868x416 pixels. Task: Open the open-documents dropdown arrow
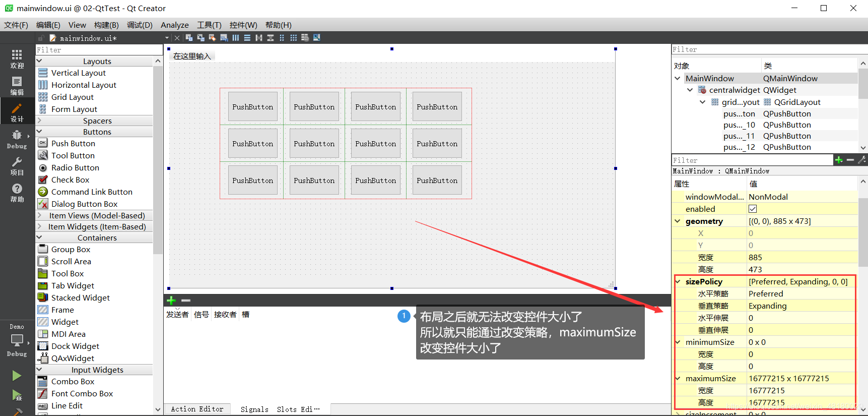[x=167, y=38]
